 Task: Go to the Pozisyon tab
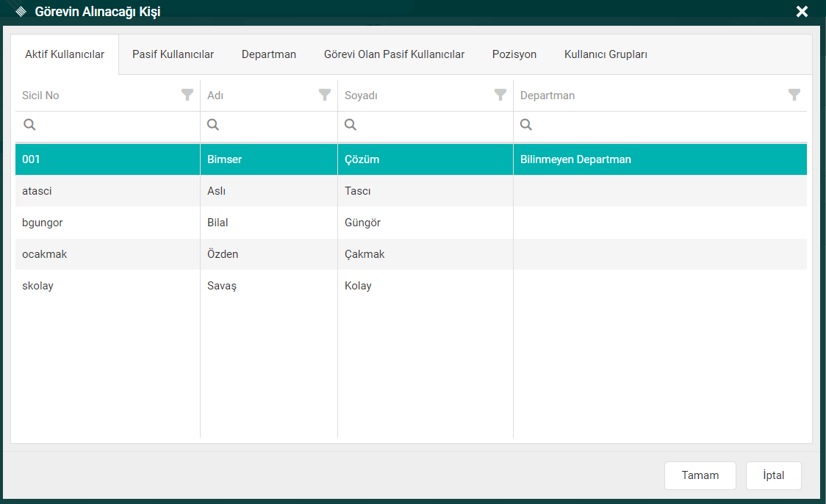click(514, 54)
